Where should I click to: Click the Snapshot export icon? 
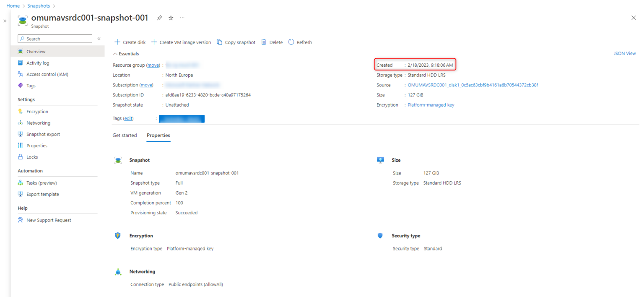(21, 134)
